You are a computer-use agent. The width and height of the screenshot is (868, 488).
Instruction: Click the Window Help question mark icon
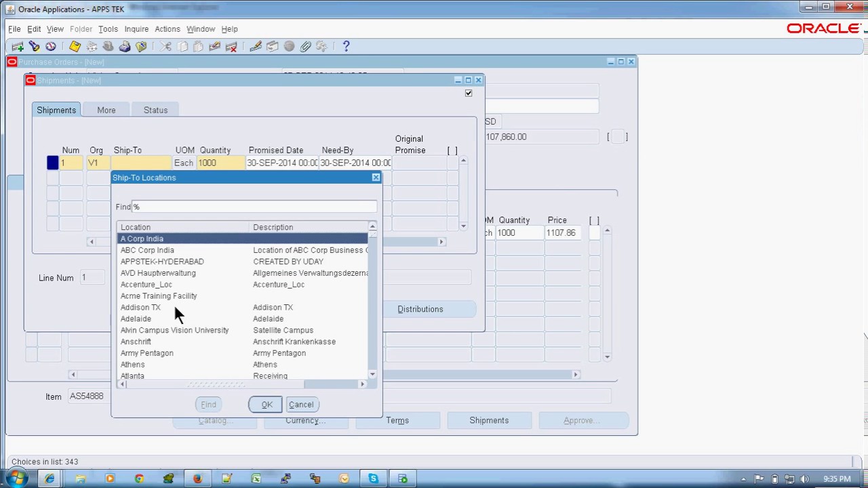(346, 46)
